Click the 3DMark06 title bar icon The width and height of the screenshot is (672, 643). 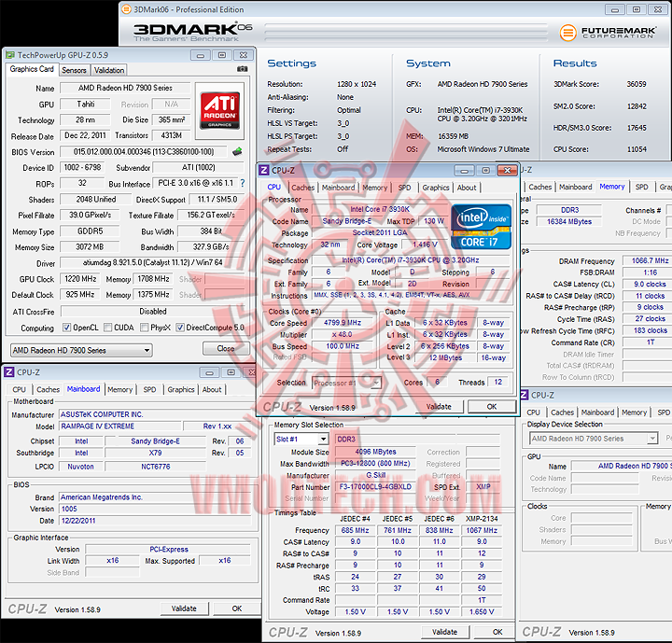coord(126,9)
